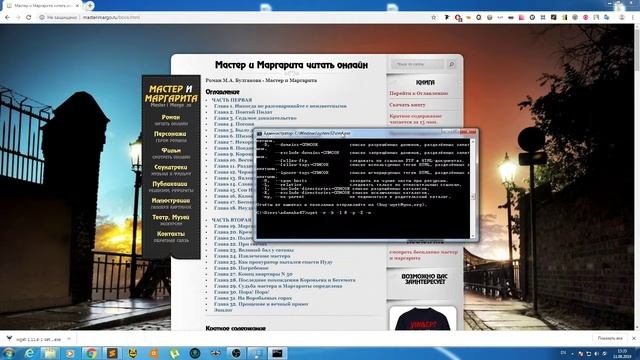Open Глава 31. На Воробьевых горах
Viewport: 640px width, 360px height.
click(253, 298)
